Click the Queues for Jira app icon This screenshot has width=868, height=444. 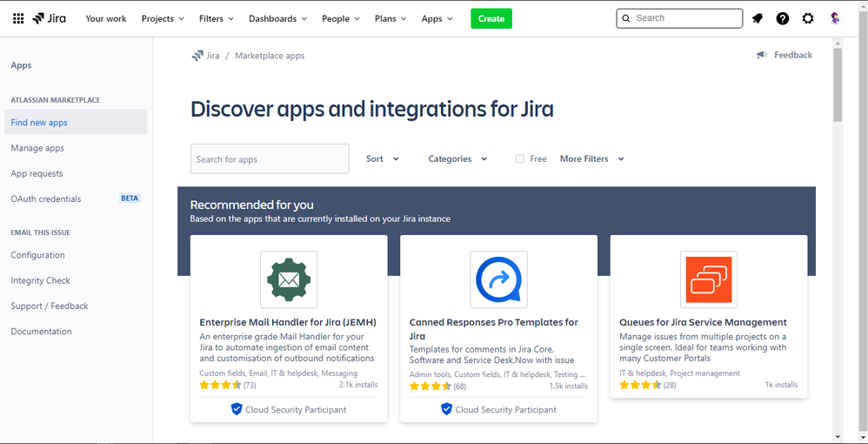[708, 279]
